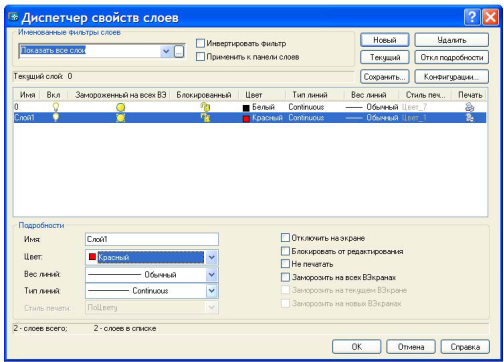
Task: Confirm with the OK button
Action: pyautogui.click(x=356, y=347)
